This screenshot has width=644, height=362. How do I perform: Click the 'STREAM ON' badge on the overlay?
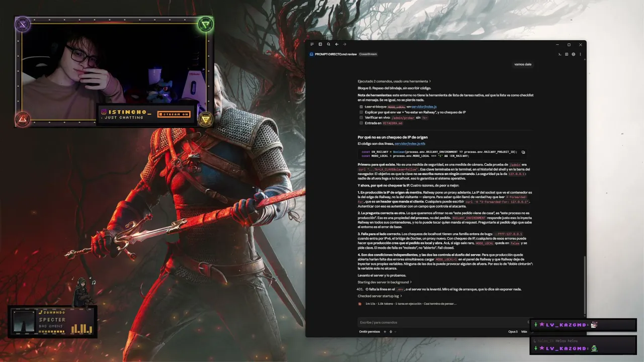174,115
